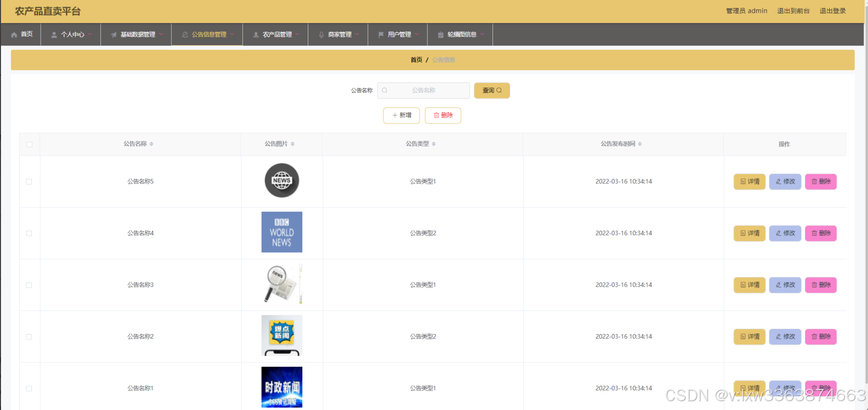Click the 农产品直卖平台 site title

[48, 11]
